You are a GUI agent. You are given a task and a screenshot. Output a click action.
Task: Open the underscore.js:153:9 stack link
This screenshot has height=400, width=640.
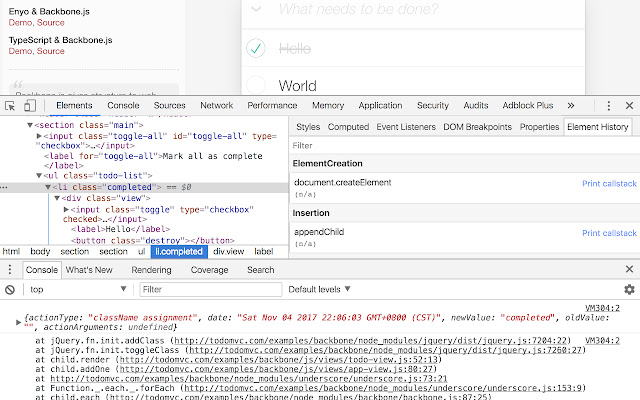383,388
